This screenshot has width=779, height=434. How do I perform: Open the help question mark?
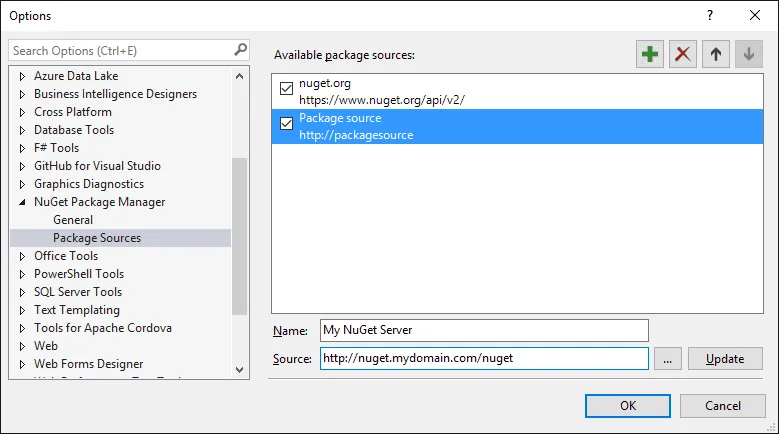pos(710,15)
